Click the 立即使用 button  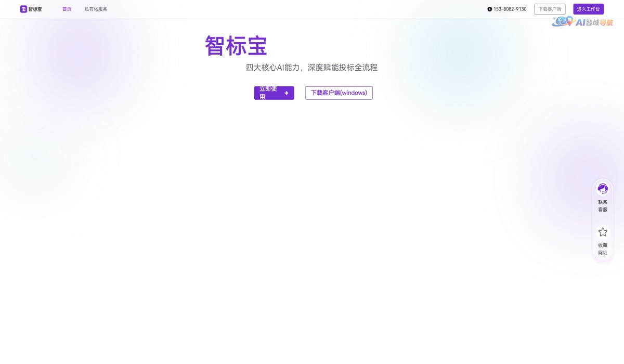(274, 93)
